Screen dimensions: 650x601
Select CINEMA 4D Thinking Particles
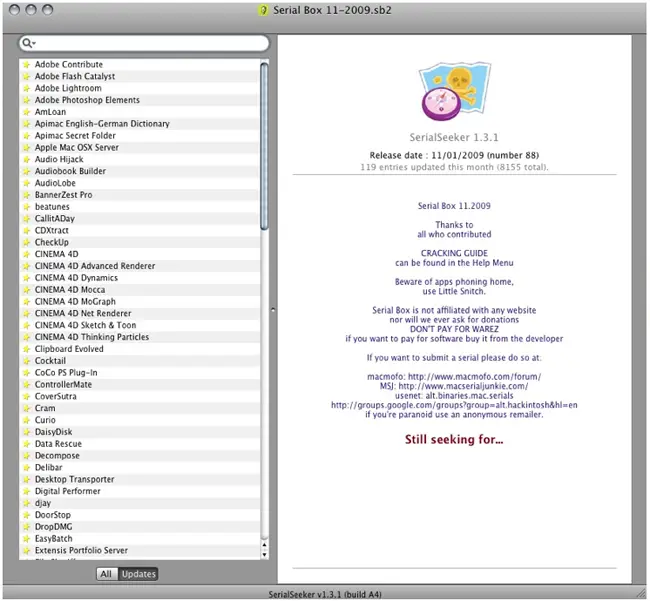[x=140, y=337]
